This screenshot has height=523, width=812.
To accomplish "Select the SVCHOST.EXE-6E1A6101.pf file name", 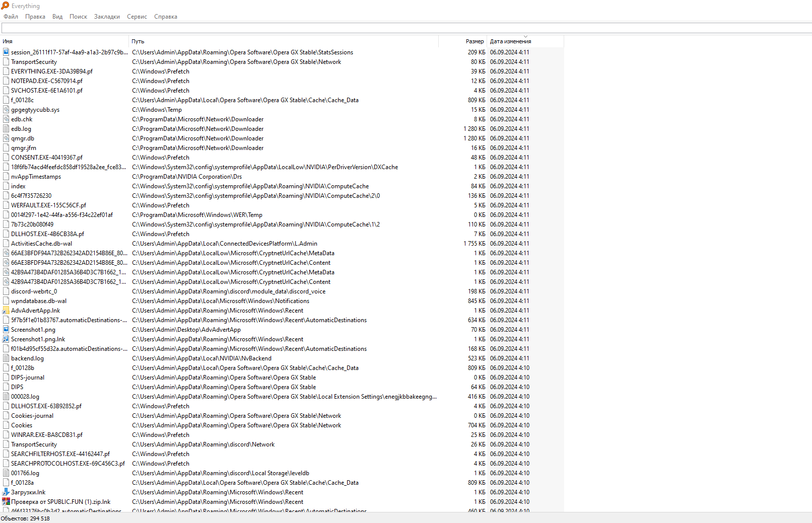I will [47, 91].
